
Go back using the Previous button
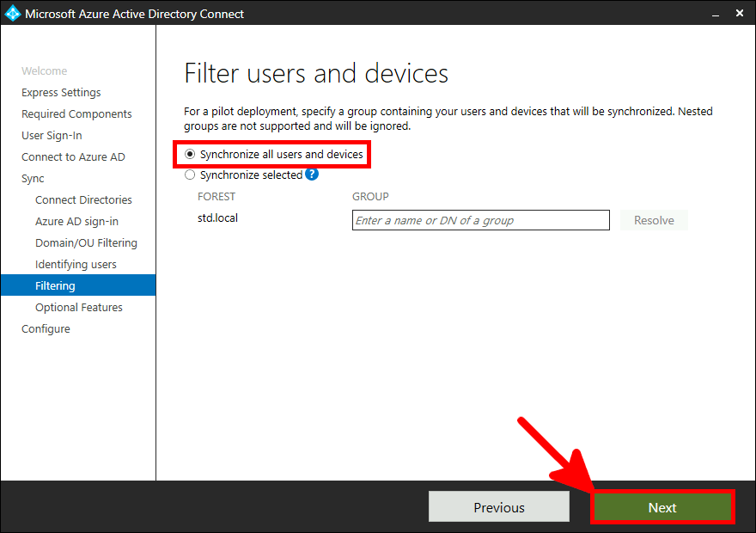[x=498, y=506]
